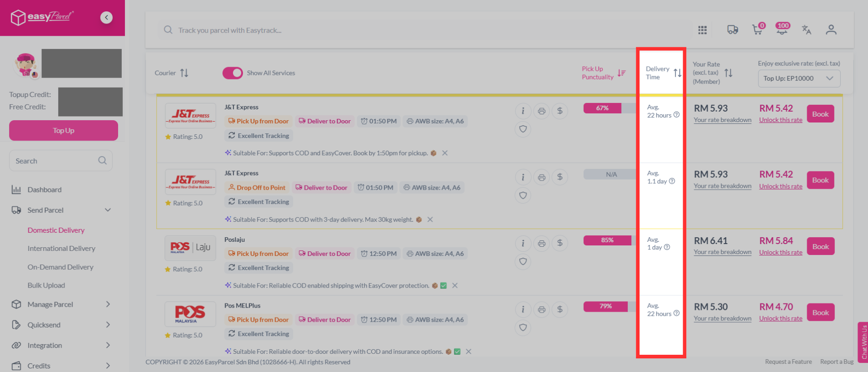Screen dimensions: 868x372
Task: Select Domestic Delivery
Action: pos(56,230)
